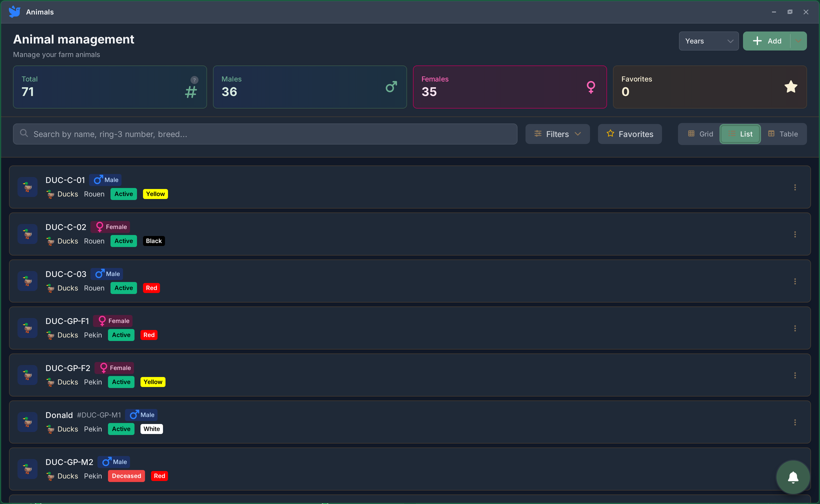
Task: Open the Years dropdown
Action: pos(708,41)
